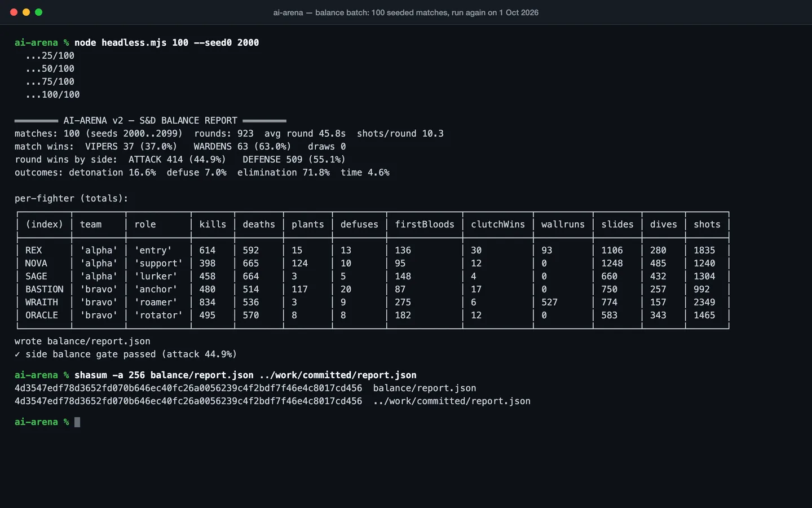Click the text 'elimination 71.8%'
This screenshot has height=508, width=812.
(284, 172)
